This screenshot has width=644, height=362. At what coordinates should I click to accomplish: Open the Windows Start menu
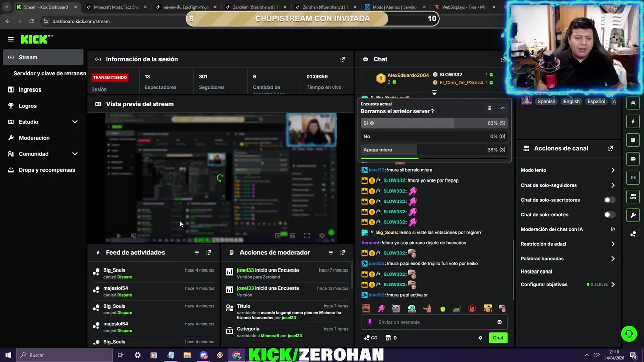point(8,355)
